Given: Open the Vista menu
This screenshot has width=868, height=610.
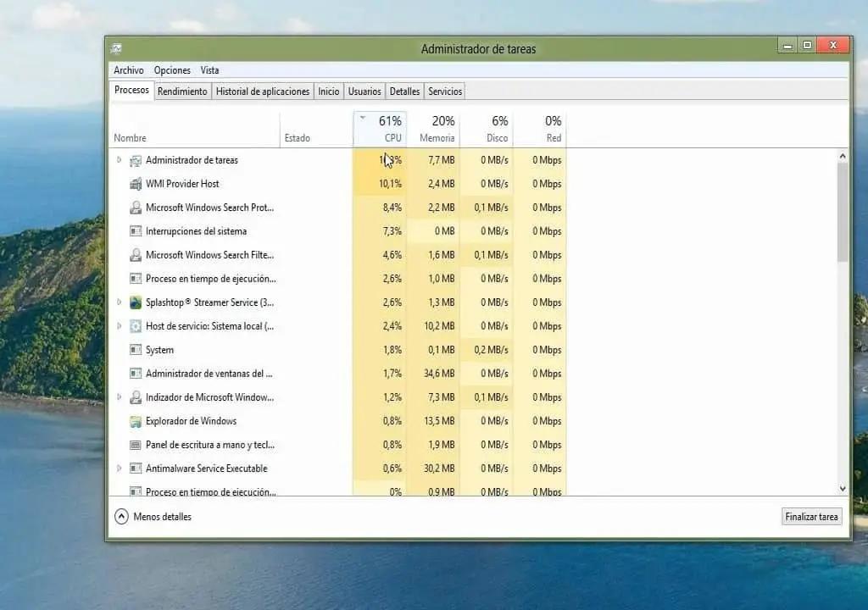Looking at the screenshot, I should (x=210, y=70).
